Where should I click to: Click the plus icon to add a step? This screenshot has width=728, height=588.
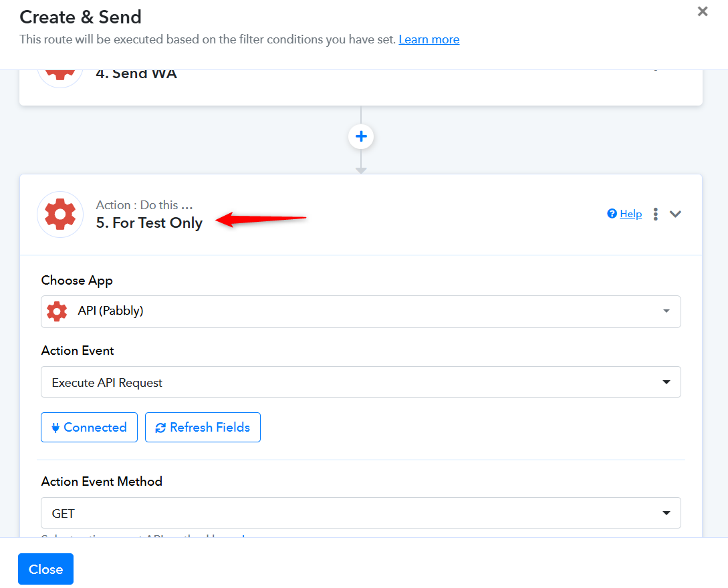point(361,137)
